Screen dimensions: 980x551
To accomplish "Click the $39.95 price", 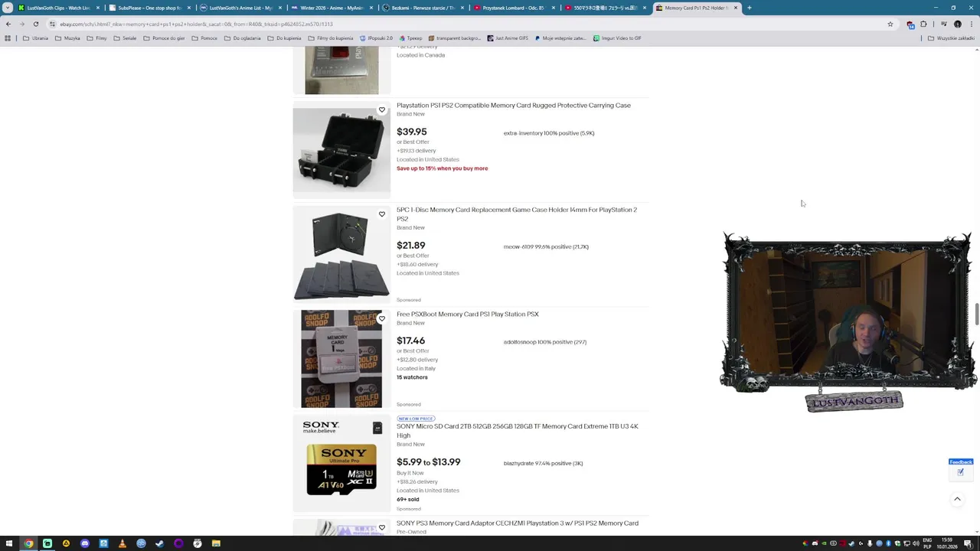I will (412, 132).
